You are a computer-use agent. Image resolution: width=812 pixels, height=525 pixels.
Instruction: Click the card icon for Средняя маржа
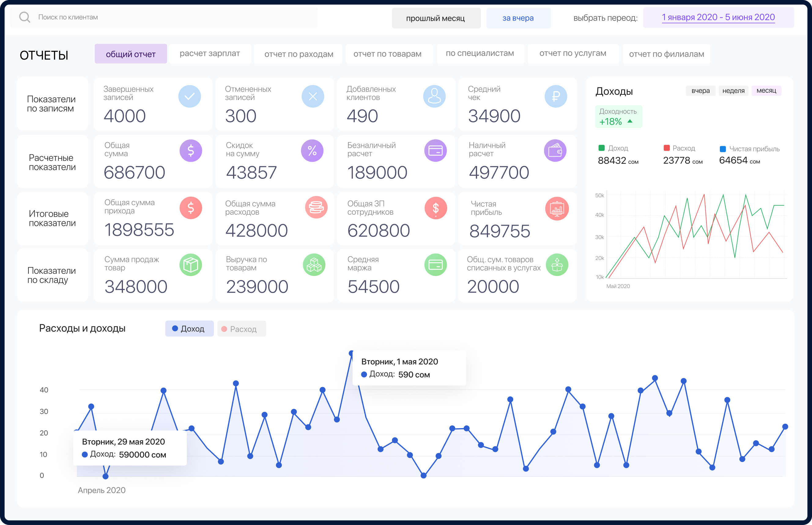pos(436,265)
